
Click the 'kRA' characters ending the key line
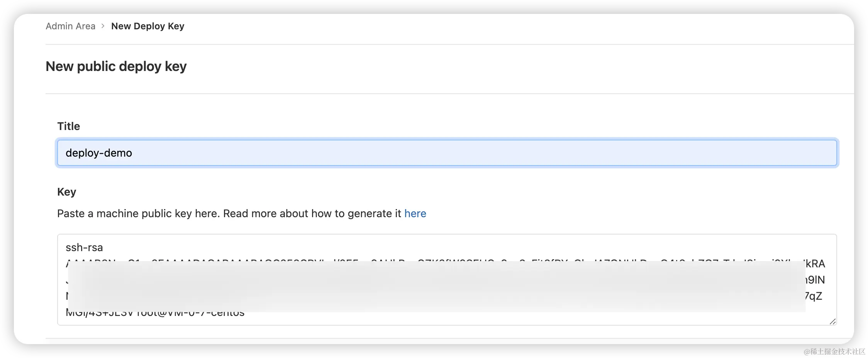(815, 264)
